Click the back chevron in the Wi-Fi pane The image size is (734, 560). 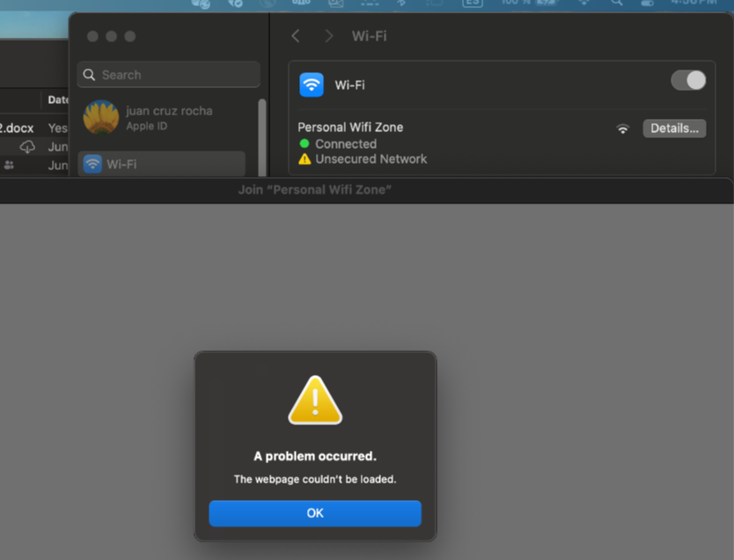296,36
